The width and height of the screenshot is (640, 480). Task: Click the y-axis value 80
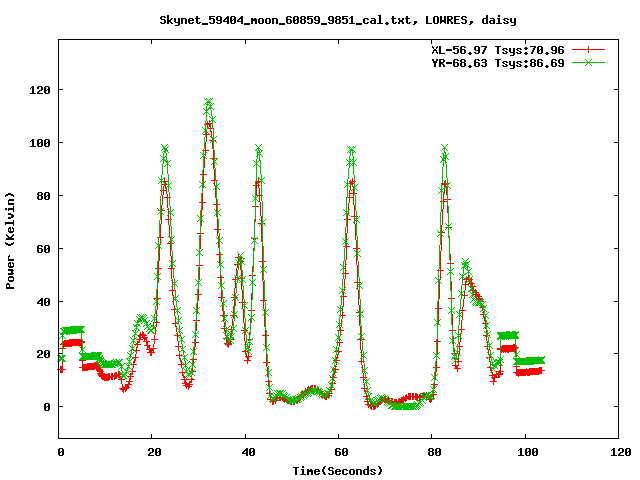point(43,196)
